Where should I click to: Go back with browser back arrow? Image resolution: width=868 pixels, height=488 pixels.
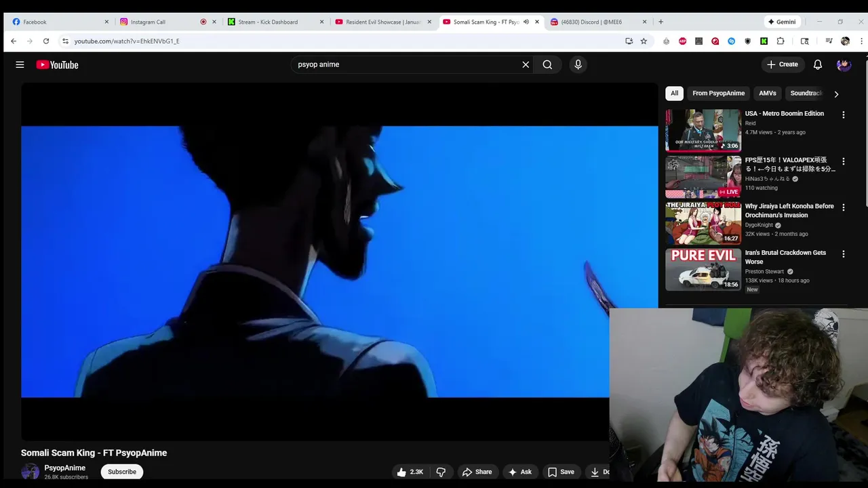point(14,41)
